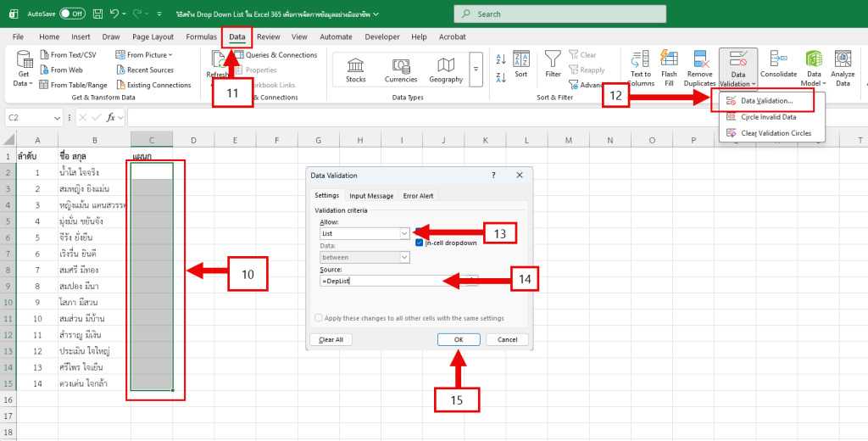Click header cell ชื่อ สกุล

tap(94, 156)
